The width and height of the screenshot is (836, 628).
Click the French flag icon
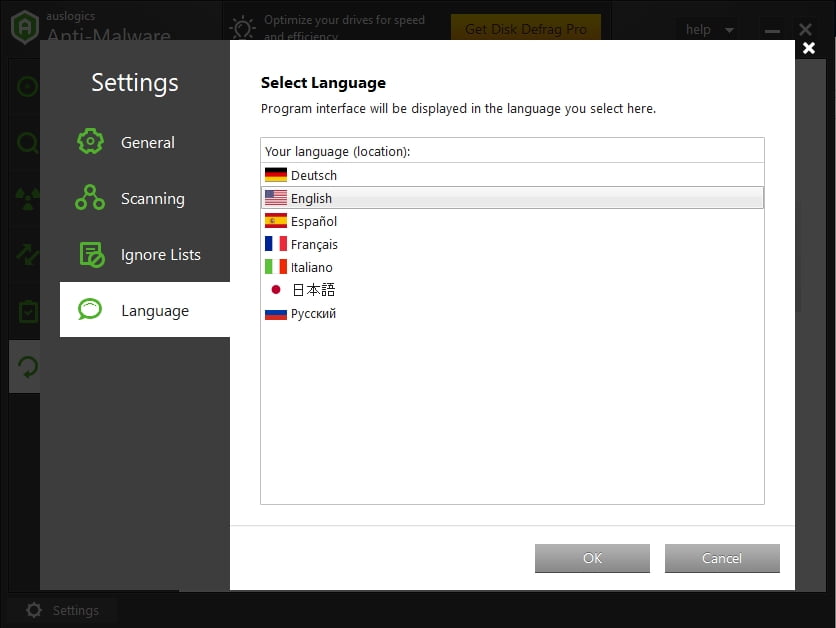point(276,244)
